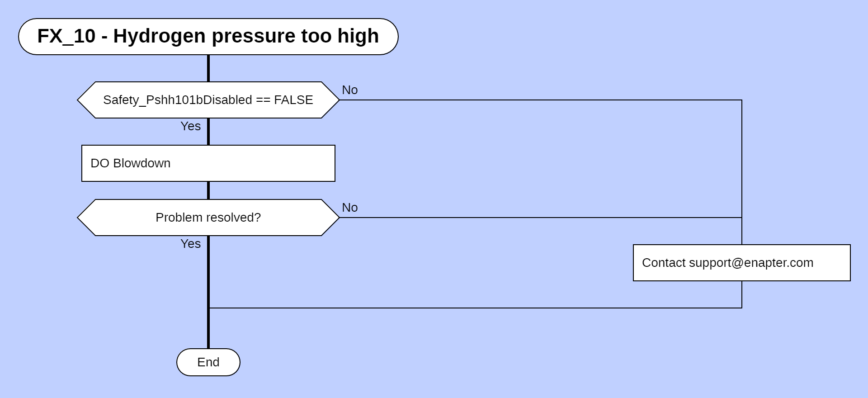
Task: Open the support@enapter.com email address
Action: [x=751, y=263]
